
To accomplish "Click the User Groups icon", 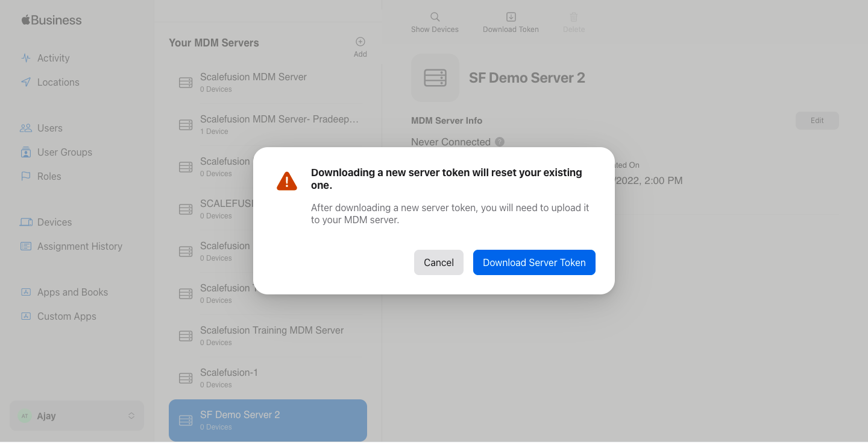I will (26, 152).
